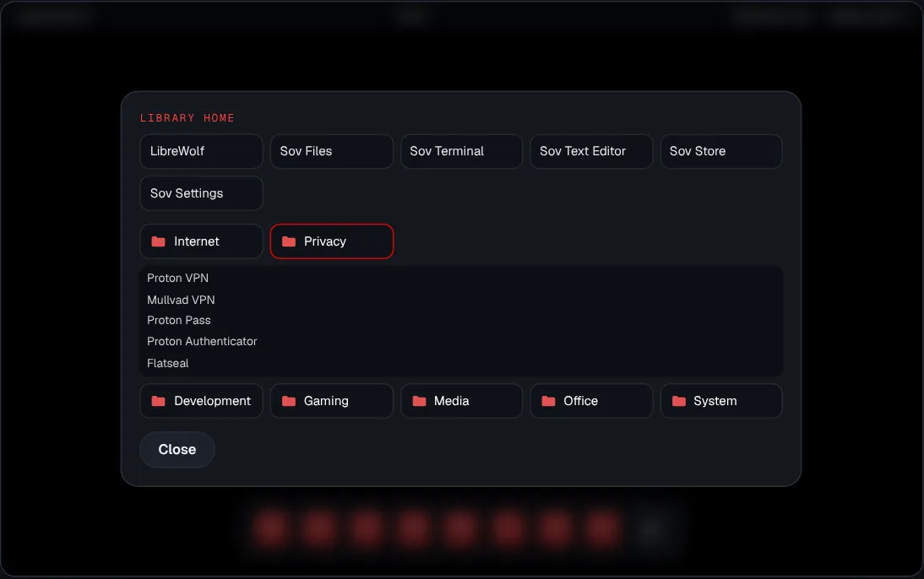Expand the Media folder
924x579 pixels.
(x=461, y=401)
